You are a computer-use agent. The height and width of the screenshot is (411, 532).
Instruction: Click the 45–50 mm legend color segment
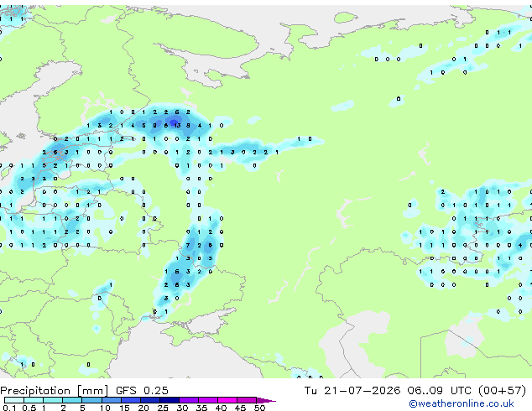247,400
